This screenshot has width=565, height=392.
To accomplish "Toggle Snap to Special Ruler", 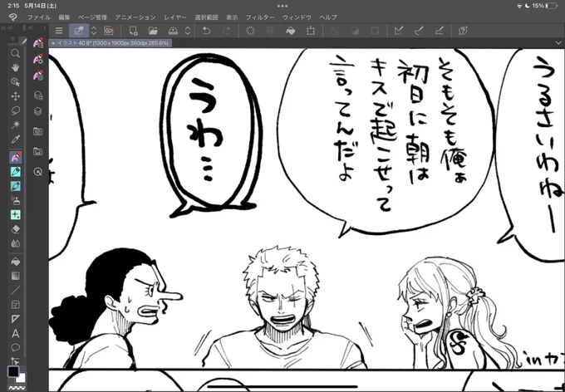I will 419,31.
